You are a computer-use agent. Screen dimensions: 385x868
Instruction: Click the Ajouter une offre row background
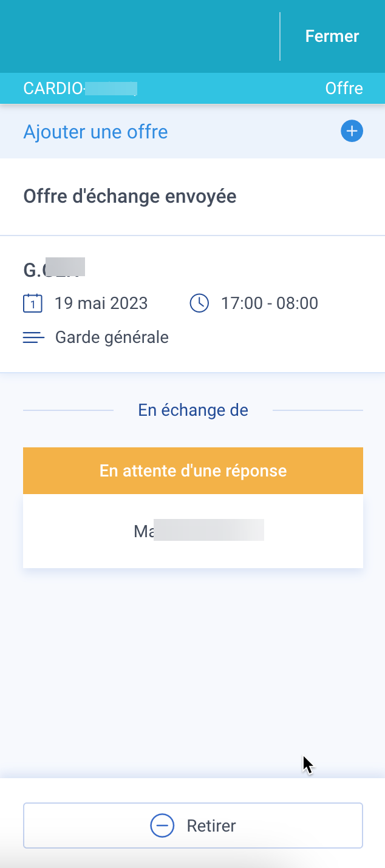[x=192, y=132]
